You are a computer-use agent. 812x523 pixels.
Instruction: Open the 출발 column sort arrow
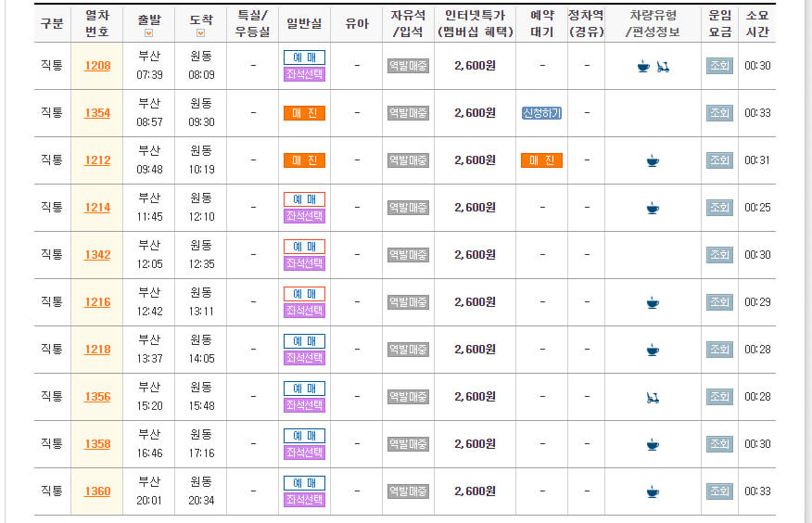pyautogui.click(x=148, y=33)
